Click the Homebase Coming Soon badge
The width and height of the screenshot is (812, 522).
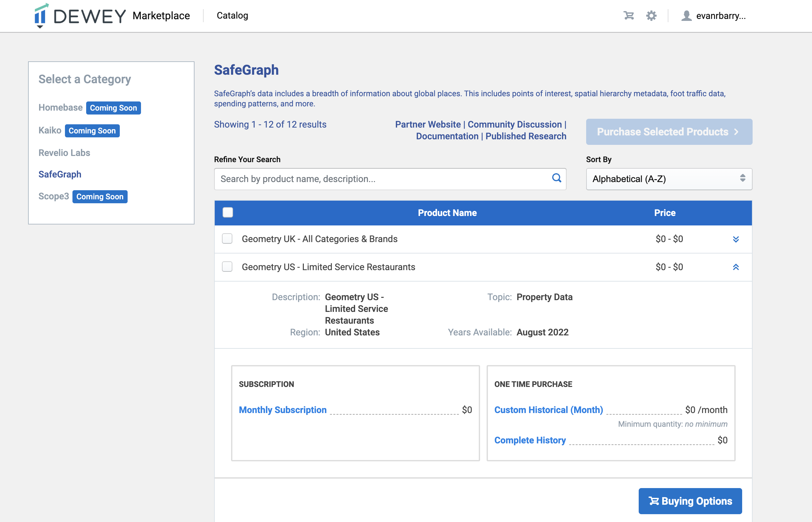[113, 108]
